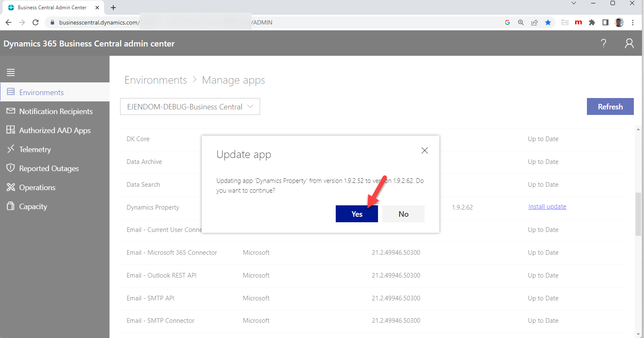Open the Capacity page
644x338 pixels.
55,206
